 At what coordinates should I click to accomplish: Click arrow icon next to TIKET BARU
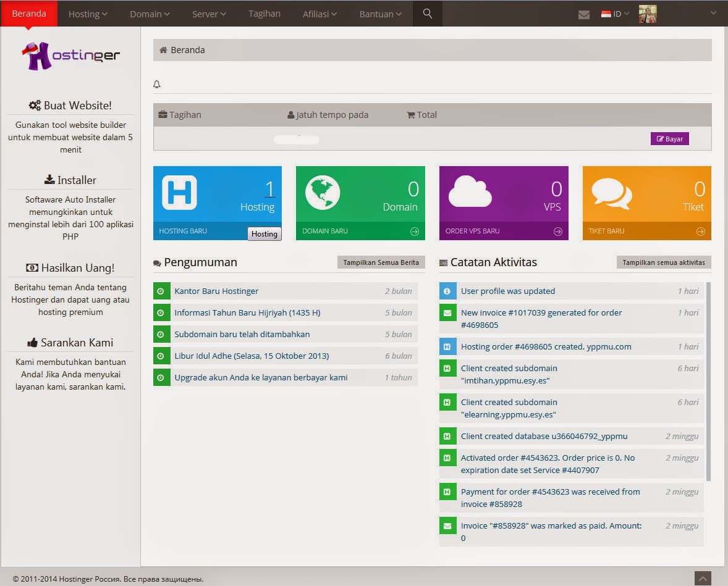point(701,231)
